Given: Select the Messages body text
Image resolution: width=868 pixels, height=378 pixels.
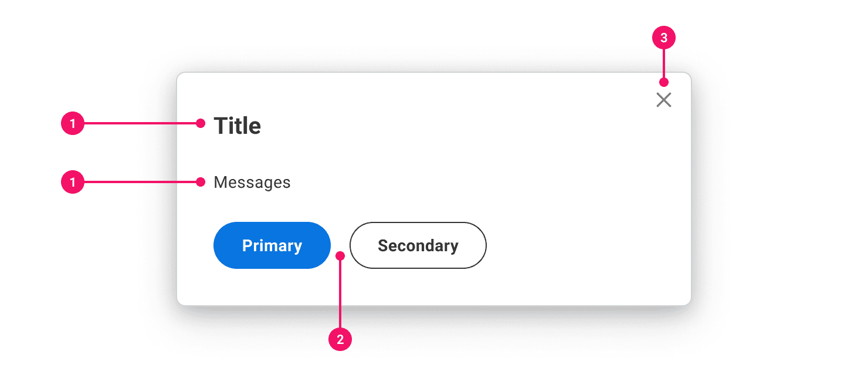Looking at the screenshot, I should 252,183.
